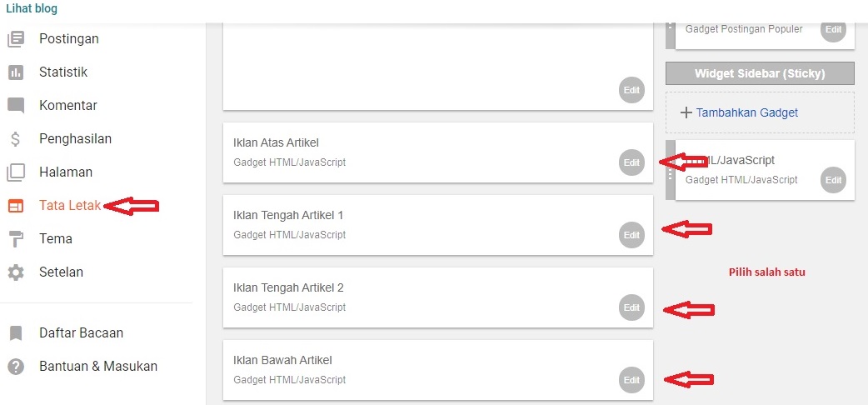Image resolution: width=868 pixels, height=405 pixels.
Task: Edit the Iklan Tengah Artikel 1 gadget
Action: click(631, 235)
